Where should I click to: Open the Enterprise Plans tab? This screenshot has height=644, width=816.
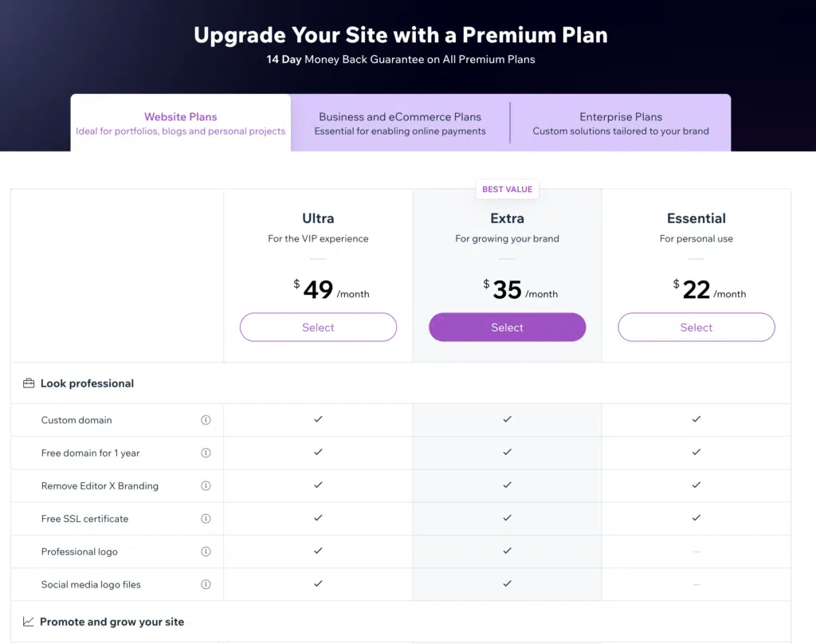click(x=620, y=123)
